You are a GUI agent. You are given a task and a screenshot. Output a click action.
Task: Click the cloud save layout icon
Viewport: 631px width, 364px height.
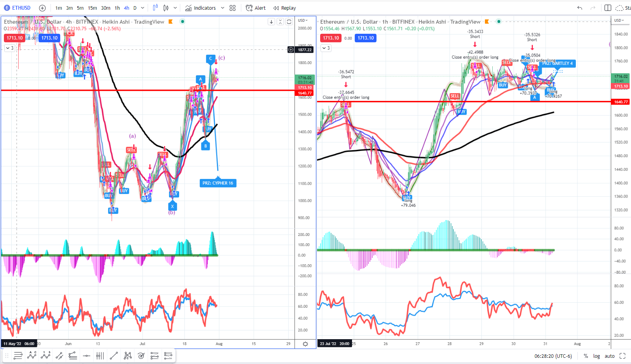(620, 8)
